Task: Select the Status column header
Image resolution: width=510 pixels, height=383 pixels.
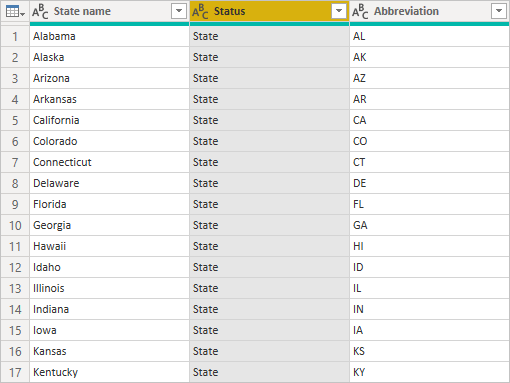Action: click(269, 12)
